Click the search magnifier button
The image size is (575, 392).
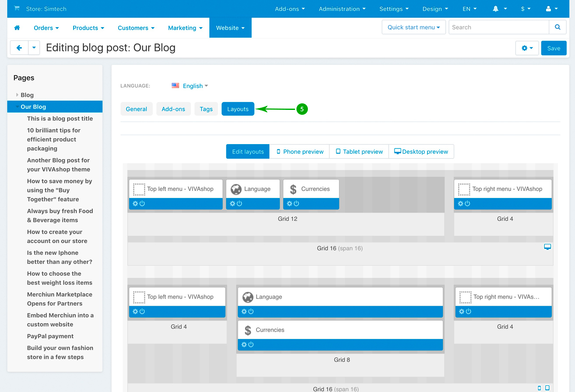[557, 27]
